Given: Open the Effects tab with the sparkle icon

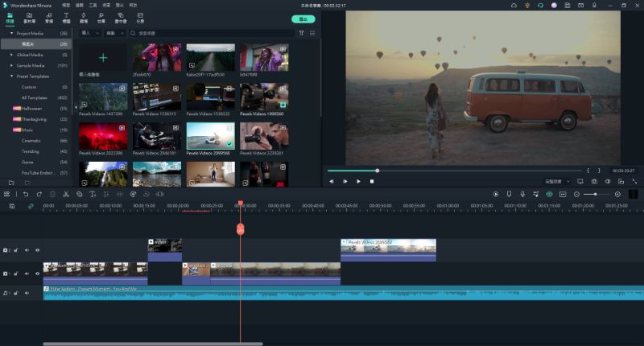Looking at the screenshot, I should [x=101, y=18].
